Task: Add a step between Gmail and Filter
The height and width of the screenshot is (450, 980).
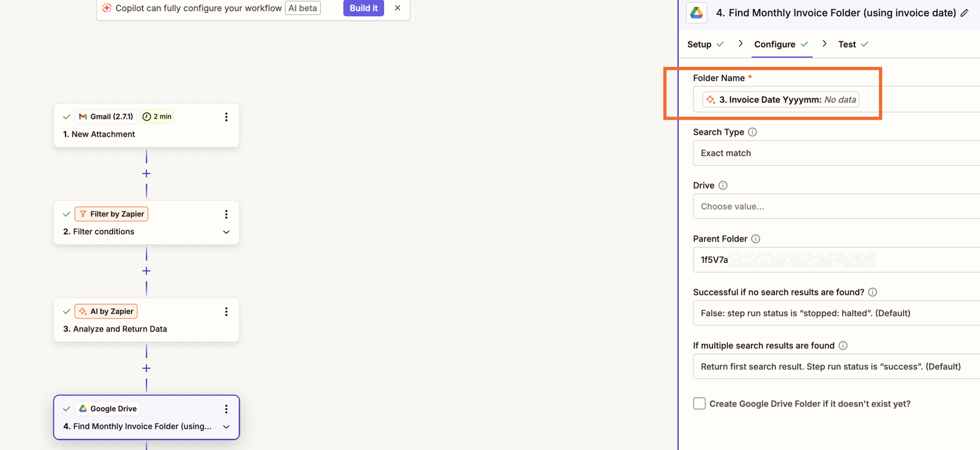Action: 146,174
